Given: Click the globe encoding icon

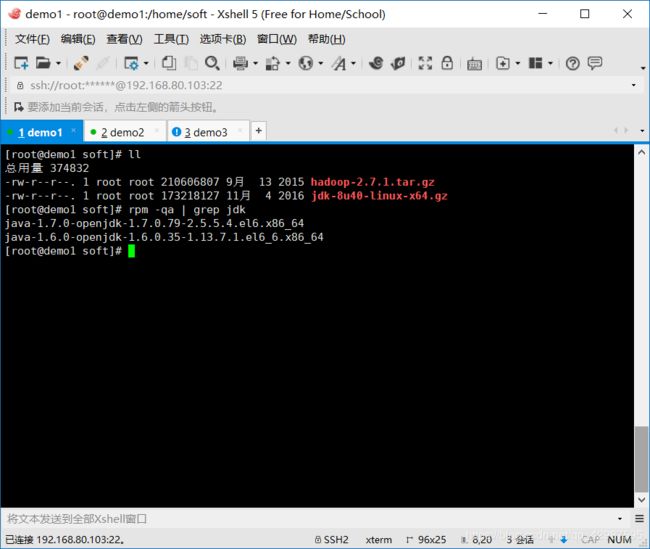Looking at the screenshot, I should click(x=306, y=63).
